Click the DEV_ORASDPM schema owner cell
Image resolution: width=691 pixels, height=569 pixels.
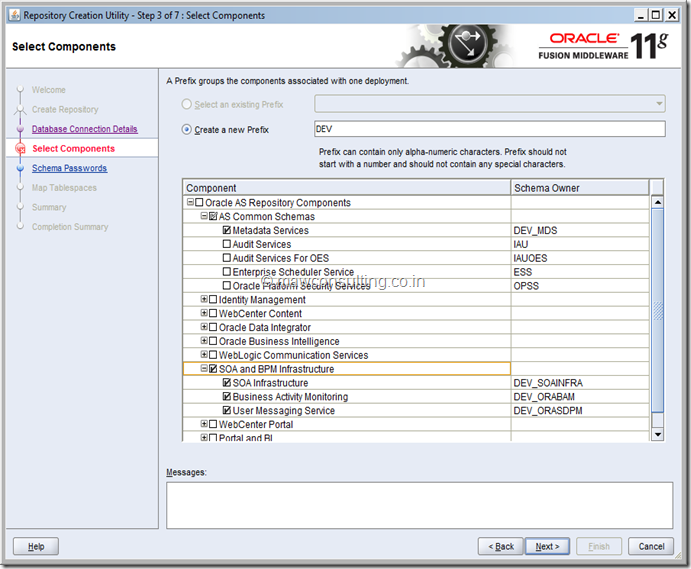pos(580,410)
